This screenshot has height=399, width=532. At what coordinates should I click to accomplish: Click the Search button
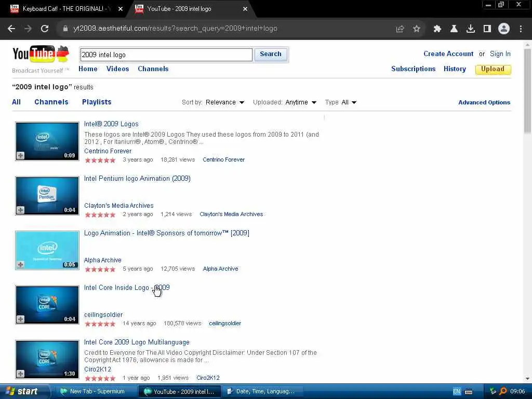pos(271,54)
